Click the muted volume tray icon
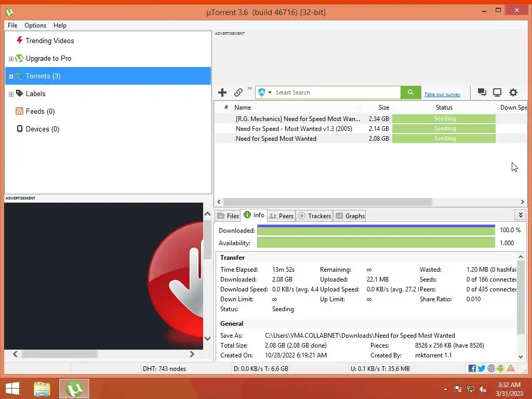Screen dimensions: 532x399 [x=483, y=389]
